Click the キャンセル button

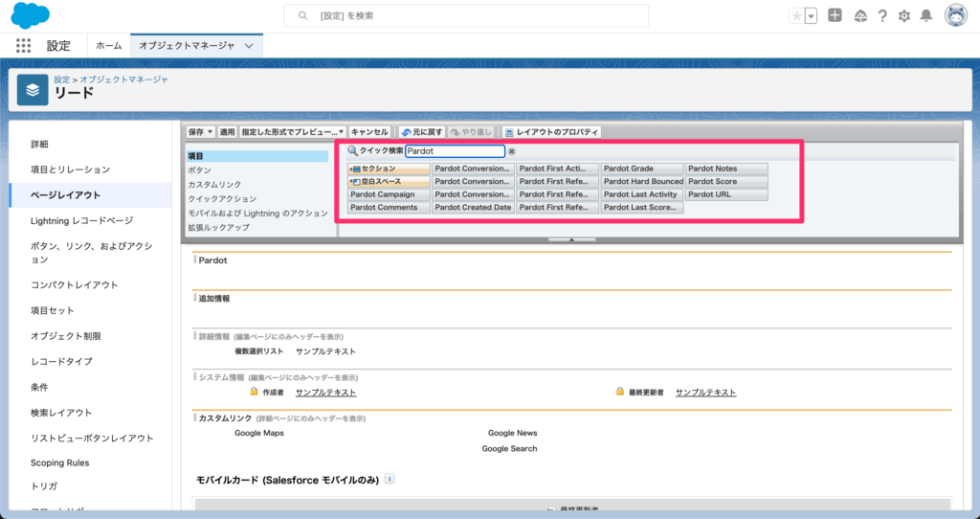point(369,132)
